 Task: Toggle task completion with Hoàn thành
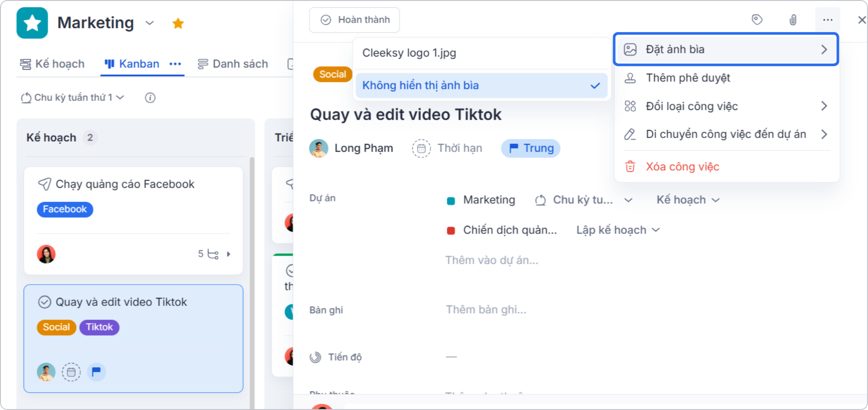tap(354, 19)
